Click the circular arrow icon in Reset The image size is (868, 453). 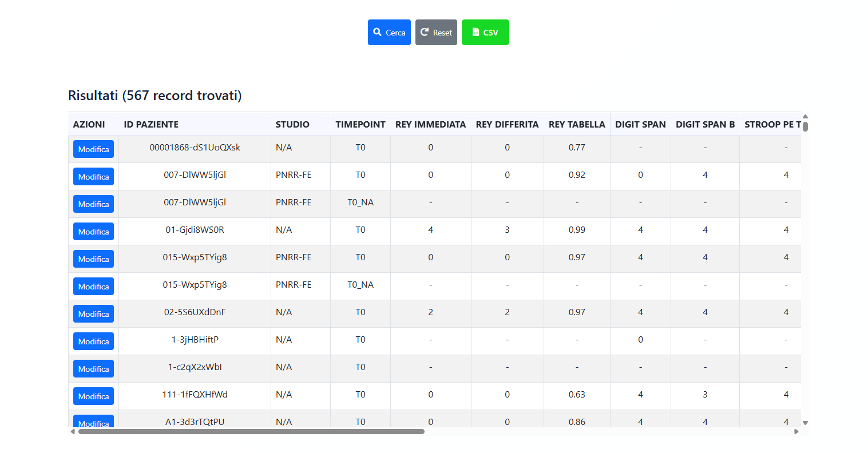pyautogui.click(x=425, y=32)
